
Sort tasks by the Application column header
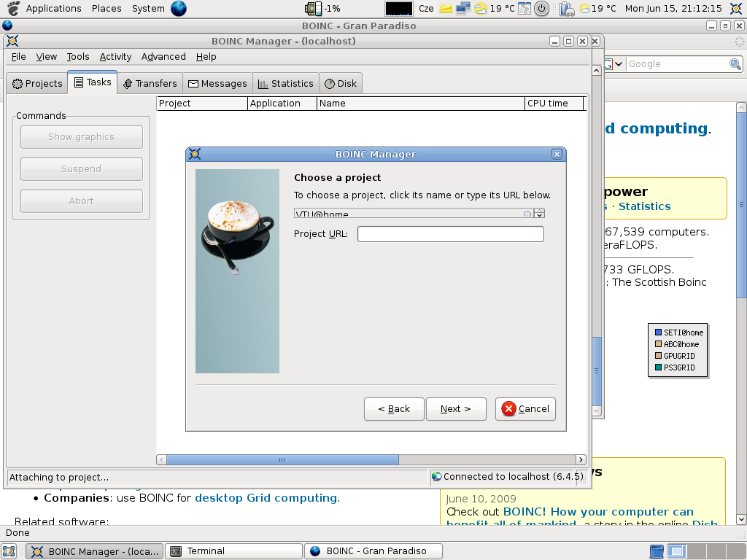click(x=282, y=104)
